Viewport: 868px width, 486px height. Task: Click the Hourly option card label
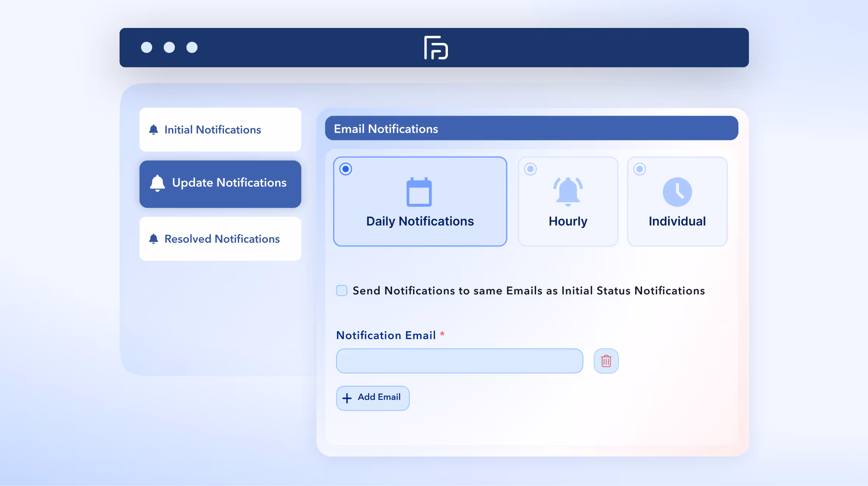pyautogui.click(x=568, y=221)
